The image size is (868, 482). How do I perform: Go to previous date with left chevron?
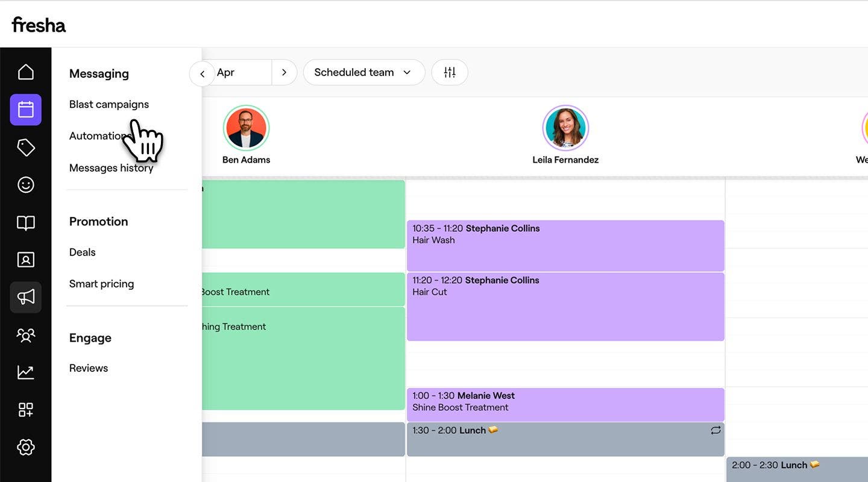tap(203, 74)
